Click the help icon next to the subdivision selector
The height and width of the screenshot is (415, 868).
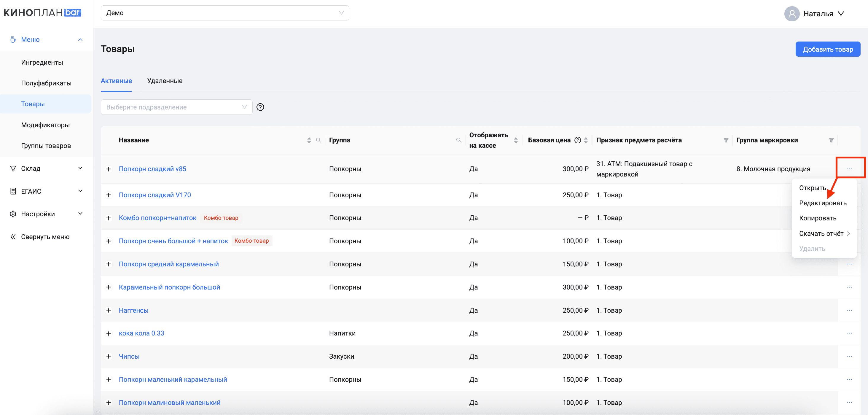click(x=260, y=107)
